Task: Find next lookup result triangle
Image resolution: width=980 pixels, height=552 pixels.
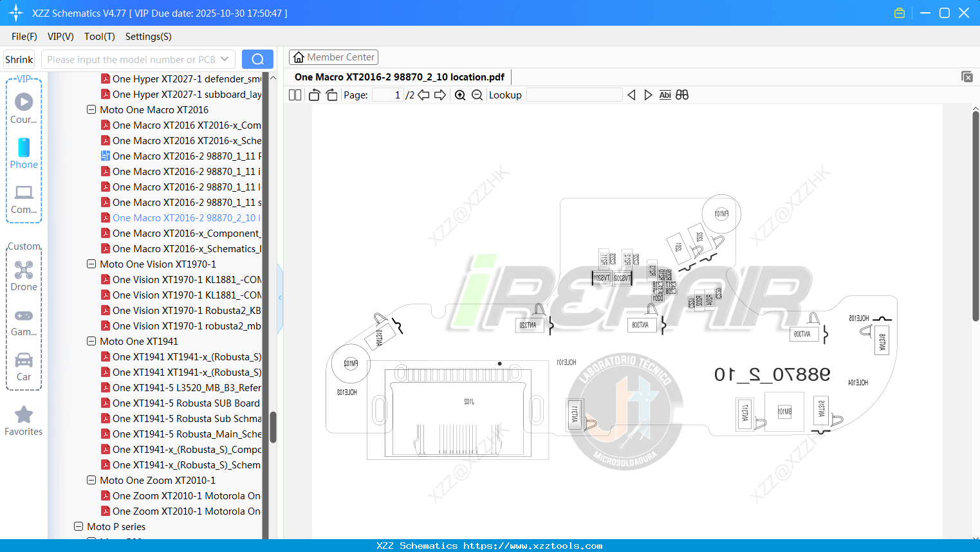Action: click(x=648, y=95)
